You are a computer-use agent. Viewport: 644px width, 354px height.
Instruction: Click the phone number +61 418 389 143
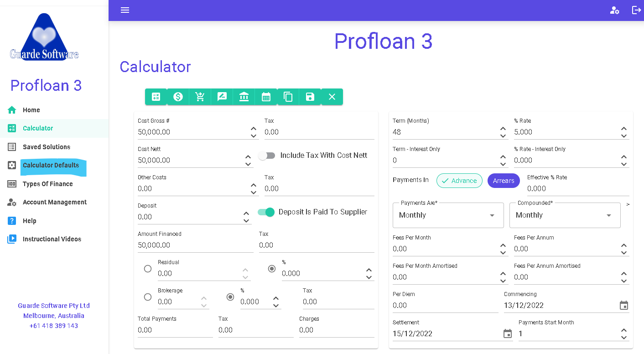point(54,326)
